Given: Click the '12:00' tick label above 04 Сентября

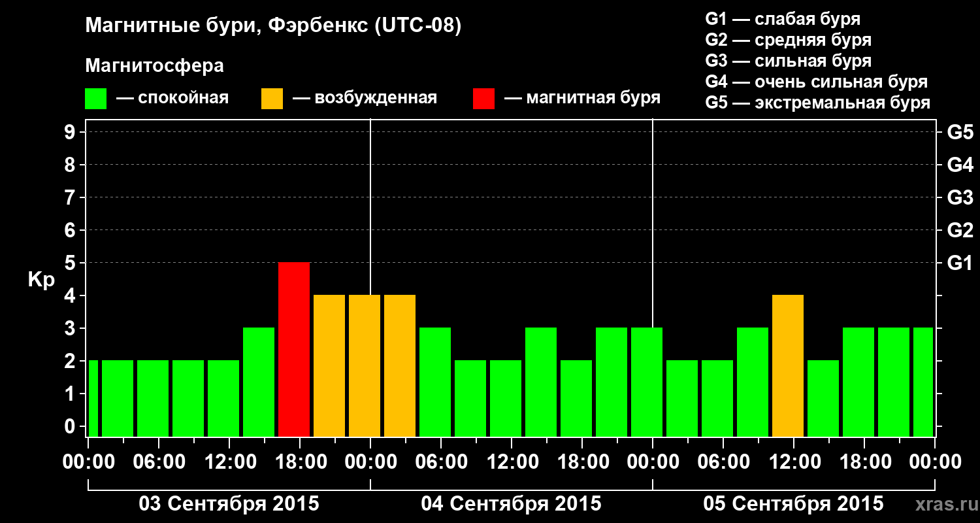Looking at the screenshot, I should 512,462.
